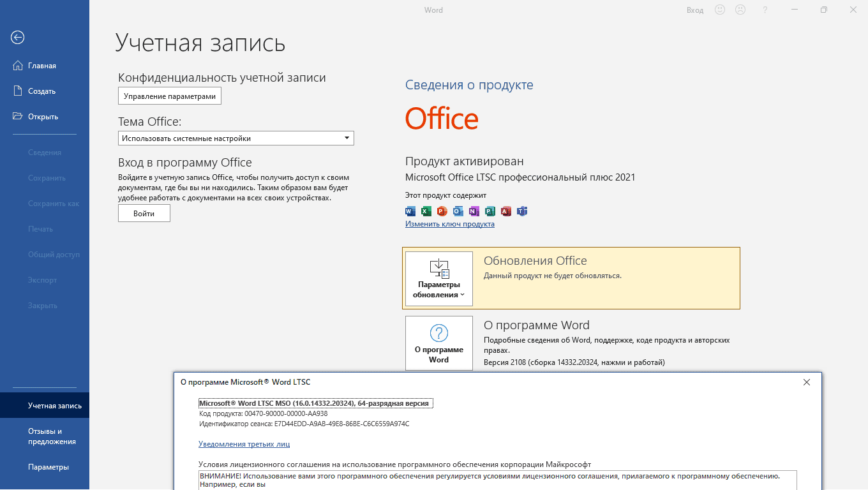
Task: Click the Войти button
Action: (x=144, y=214)
